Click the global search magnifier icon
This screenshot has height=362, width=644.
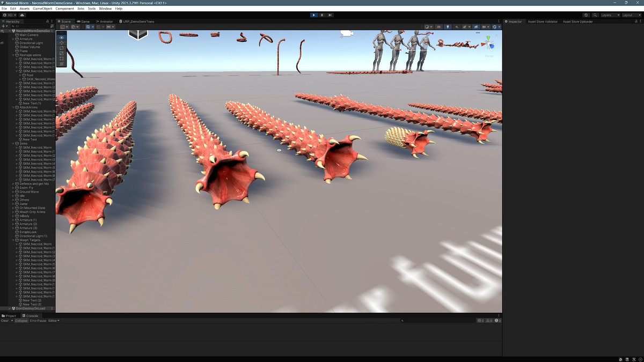[595, 15]
